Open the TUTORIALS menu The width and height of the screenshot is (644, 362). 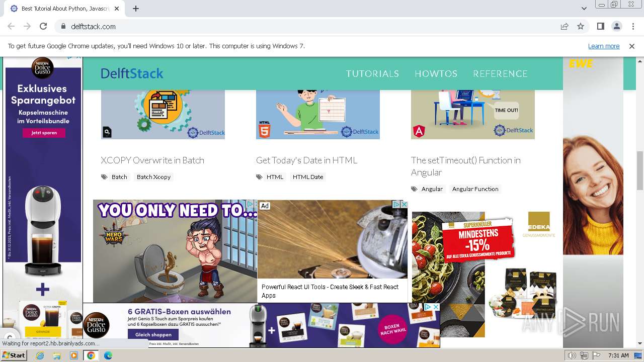pyautogui.click(x=372, y=73)
